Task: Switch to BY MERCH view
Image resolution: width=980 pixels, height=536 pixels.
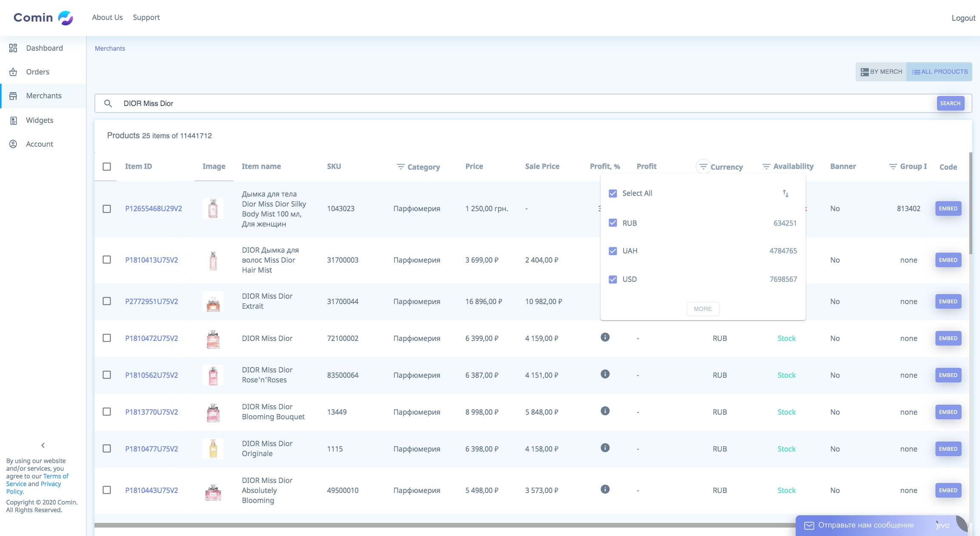Action: click(x=881, y=72)
